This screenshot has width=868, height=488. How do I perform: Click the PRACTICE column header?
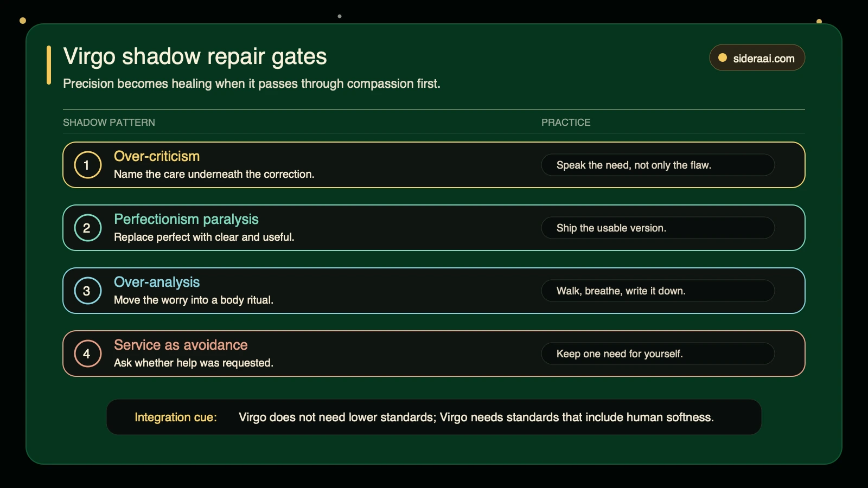(x=566, y=123)
